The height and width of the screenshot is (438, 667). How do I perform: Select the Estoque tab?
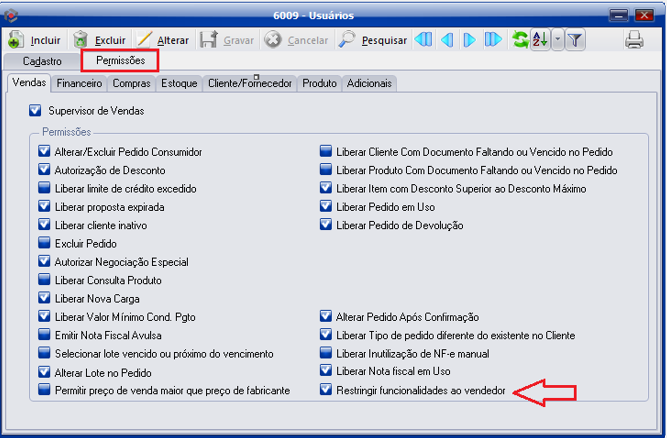[x=180, y=84]
